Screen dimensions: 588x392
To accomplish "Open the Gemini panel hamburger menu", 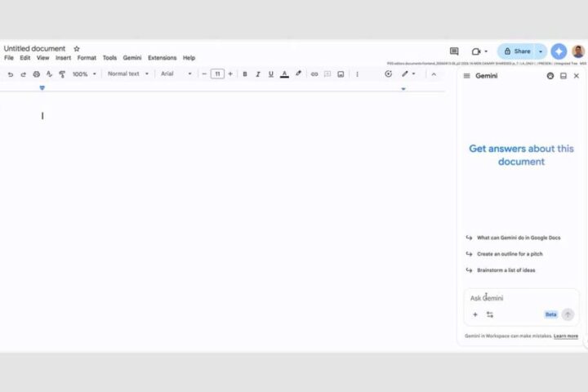I will click(x=467, y=76).
